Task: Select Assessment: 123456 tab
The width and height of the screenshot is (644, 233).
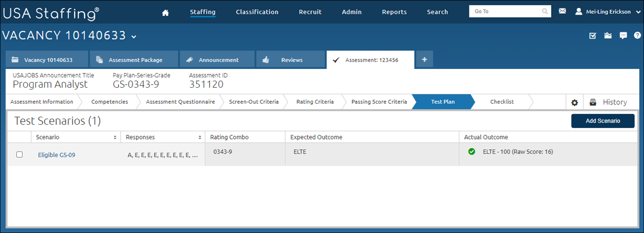Action: tap(370, 60)
